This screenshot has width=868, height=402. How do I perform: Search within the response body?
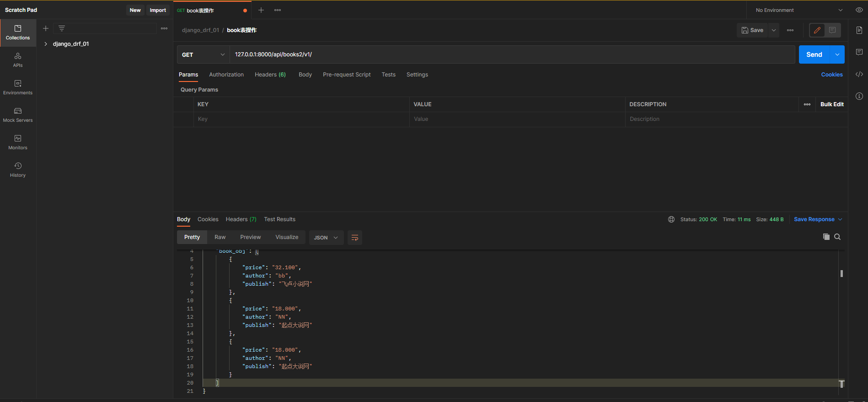pos(837,237)
